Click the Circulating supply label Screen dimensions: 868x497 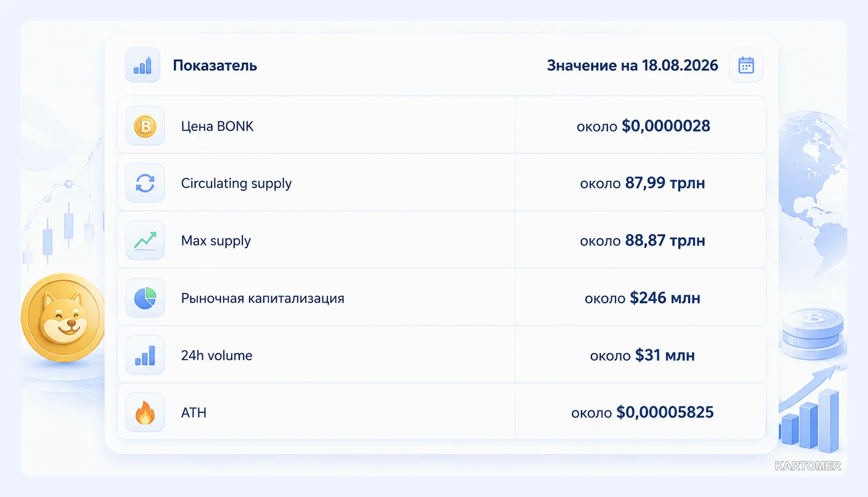point(236,184)
